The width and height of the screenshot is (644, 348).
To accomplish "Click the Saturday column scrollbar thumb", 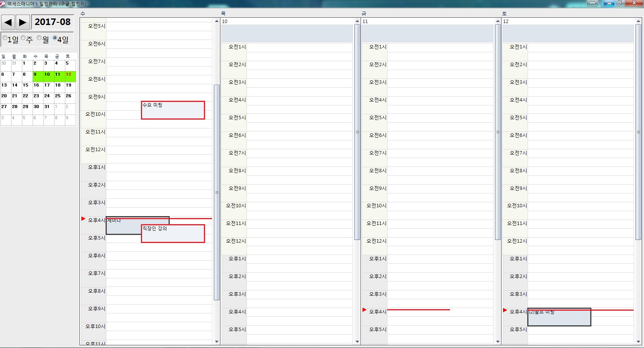I will point(638,132).
